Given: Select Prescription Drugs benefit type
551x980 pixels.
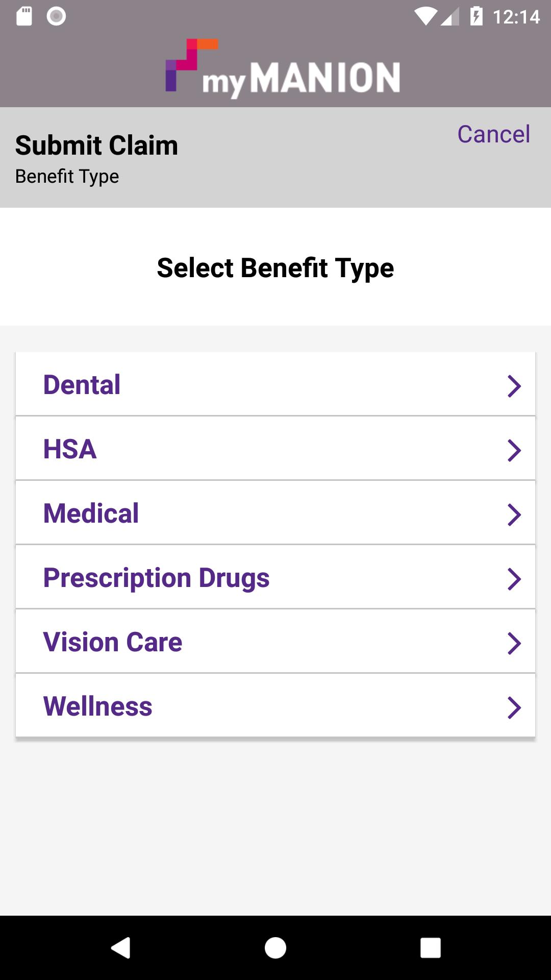Looking at the screenshot, I should (x=275, y=577).
